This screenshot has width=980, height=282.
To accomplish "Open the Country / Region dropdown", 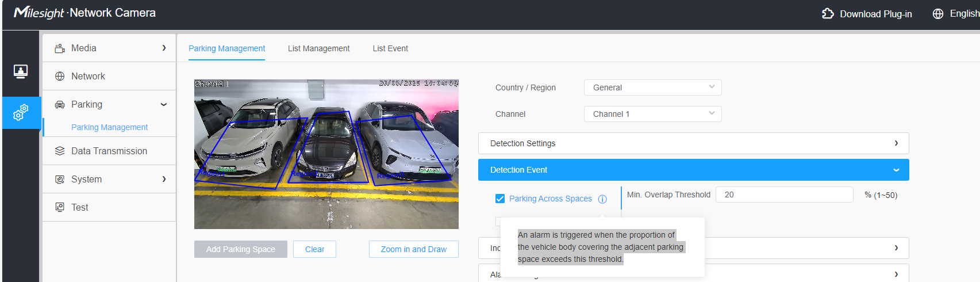I will (x=652, y=87).
